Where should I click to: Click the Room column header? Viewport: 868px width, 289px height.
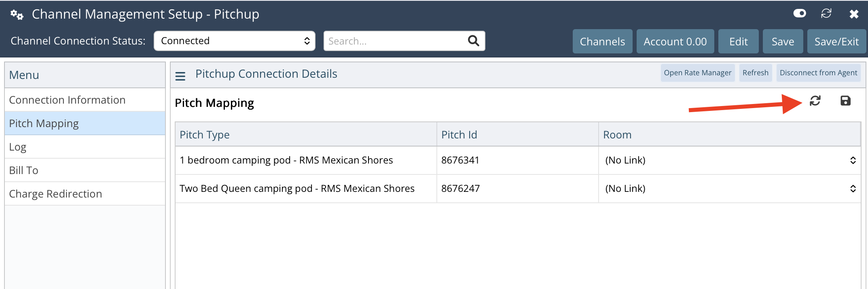pyautogui.click(x=729, y=135)
